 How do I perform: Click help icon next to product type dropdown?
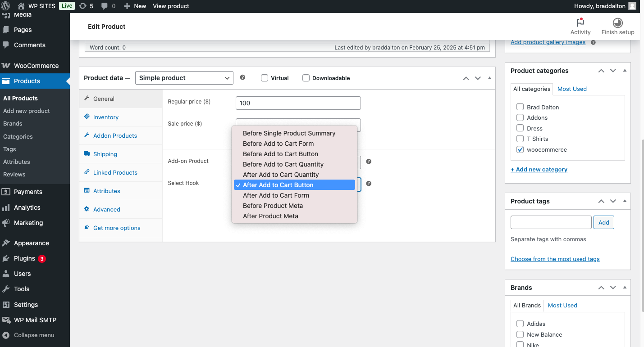coord(242,77)
